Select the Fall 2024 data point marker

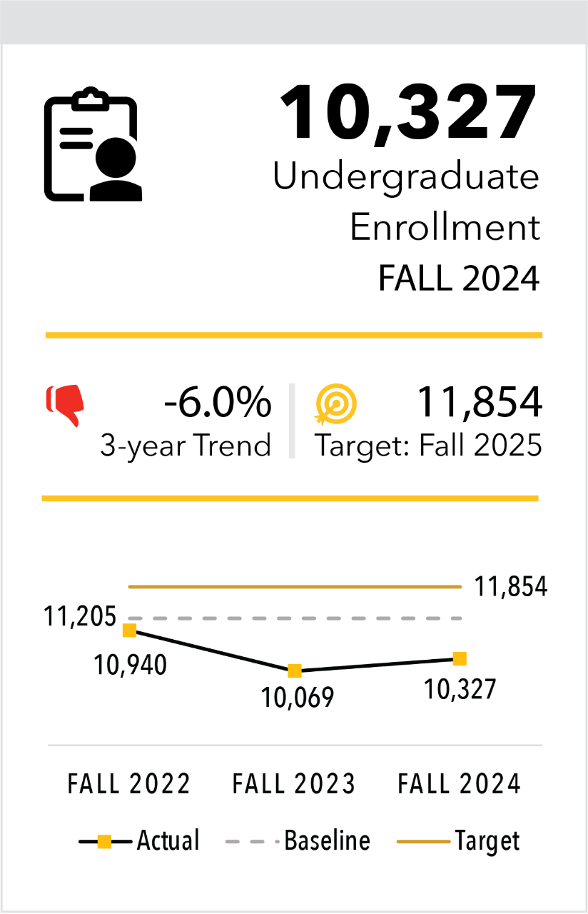tap(460, 658)
